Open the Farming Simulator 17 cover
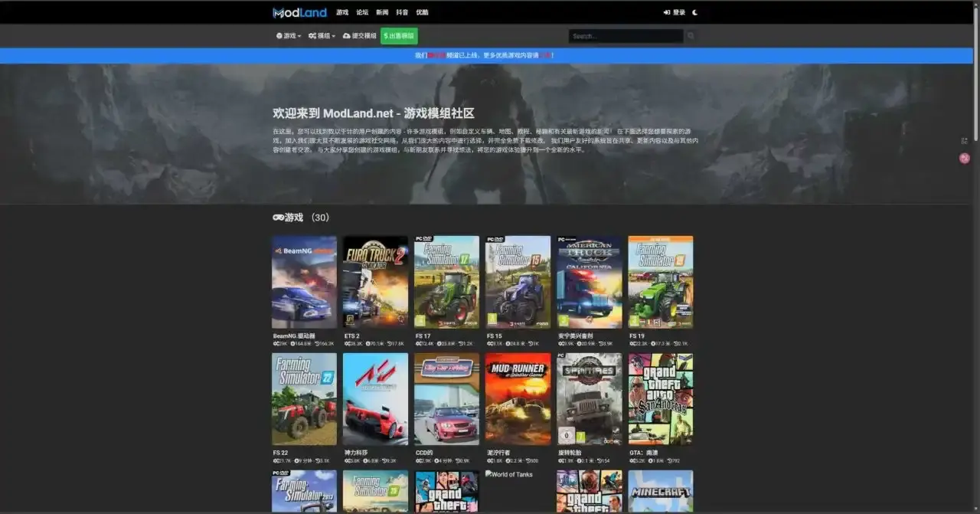 (446, 282)
